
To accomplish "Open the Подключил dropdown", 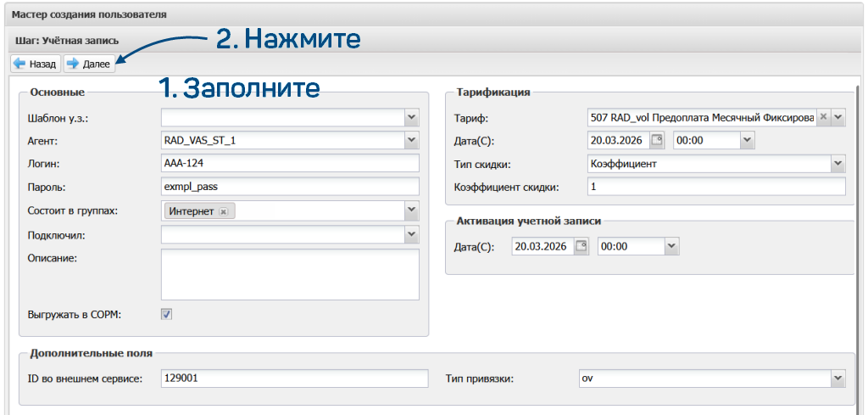I will point(412,234).
